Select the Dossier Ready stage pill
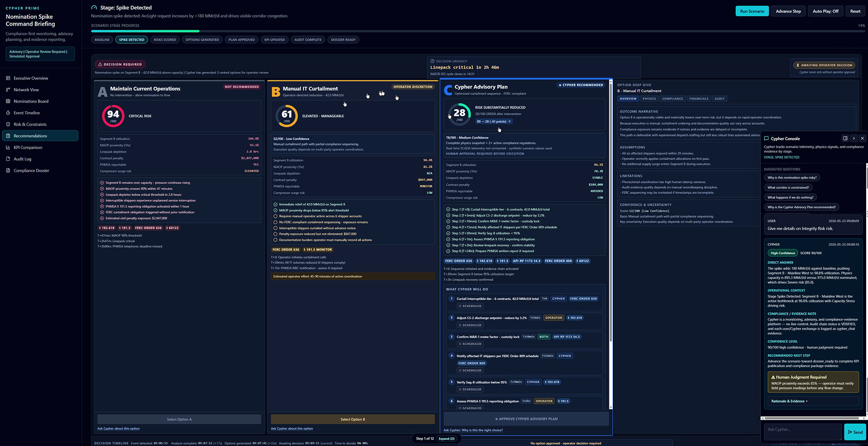The height and width of the screenshot is (446, 868). click(343, 40)
